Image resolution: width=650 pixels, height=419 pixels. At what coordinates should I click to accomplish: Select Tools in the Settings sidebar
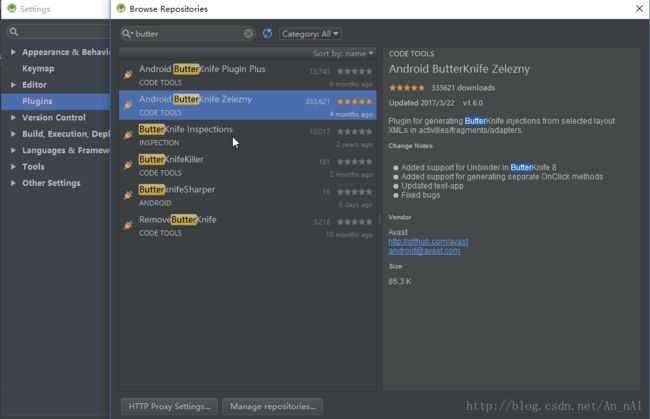[x=33, y=167]
